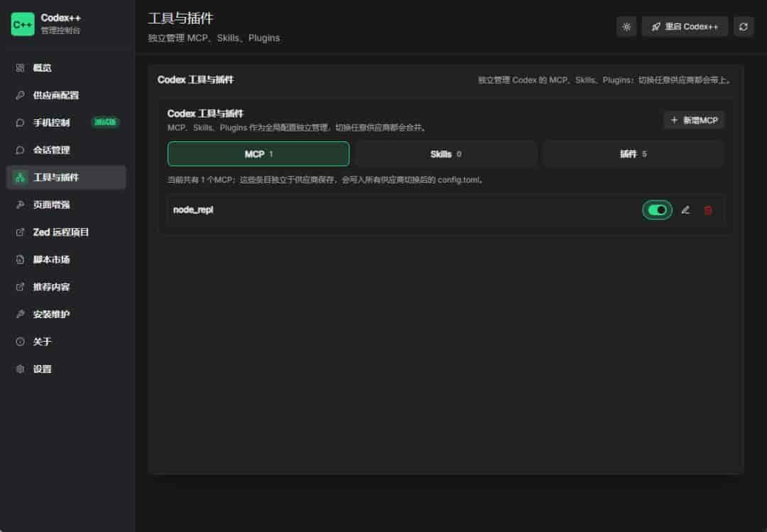The width and height of the screenshot is (767, 532).
Task: Disable the node_repl MCP toggle
Action: coord(657,210)
